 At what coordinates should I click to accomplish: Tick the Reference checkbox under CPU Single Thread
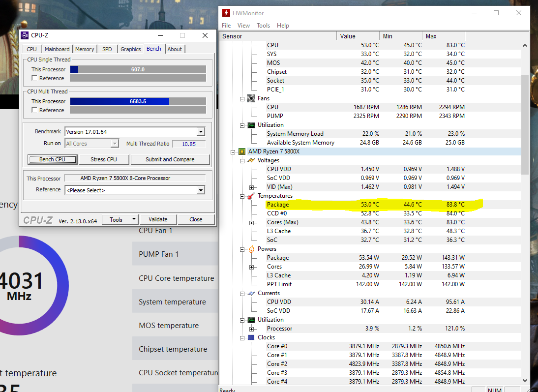coord(34,78)
